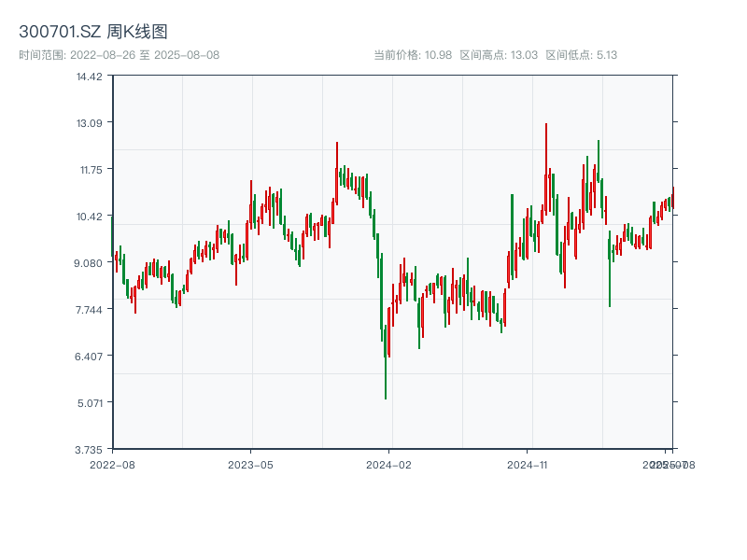Click the 区间低点 5.13 label

point(581,55)
